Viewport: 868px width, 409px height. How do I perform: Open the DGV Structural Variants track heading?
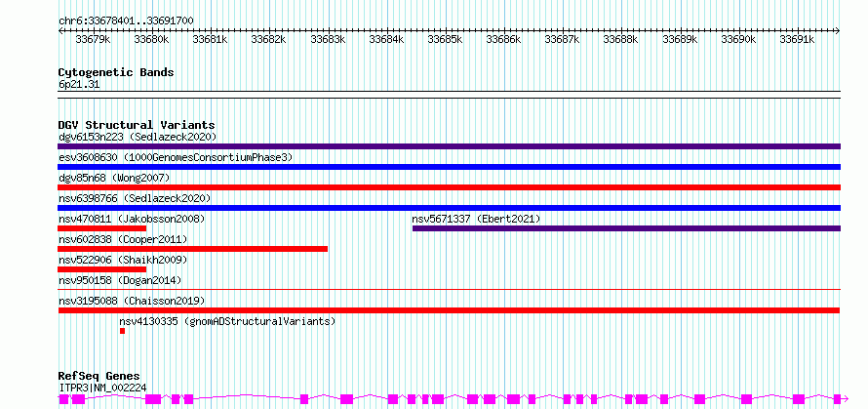[x=137, y=125]
